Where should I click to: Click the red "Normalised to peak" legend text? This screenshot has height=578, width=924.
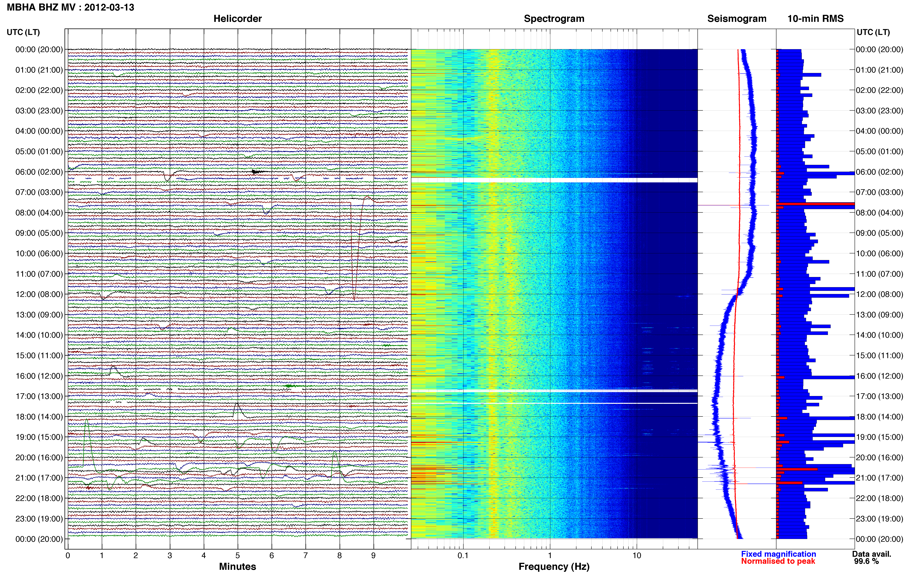pyautogui.click(x=778, y=561)
